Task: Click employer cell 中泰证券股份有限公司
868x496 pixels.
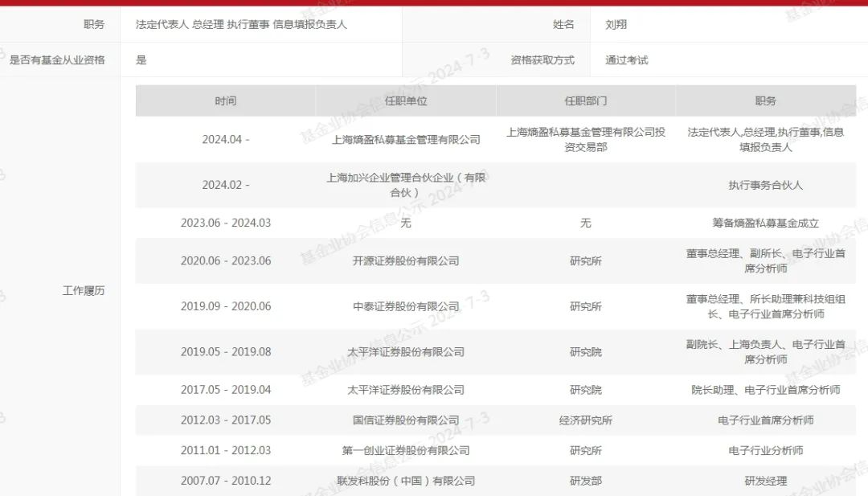Action: (406, 306)
